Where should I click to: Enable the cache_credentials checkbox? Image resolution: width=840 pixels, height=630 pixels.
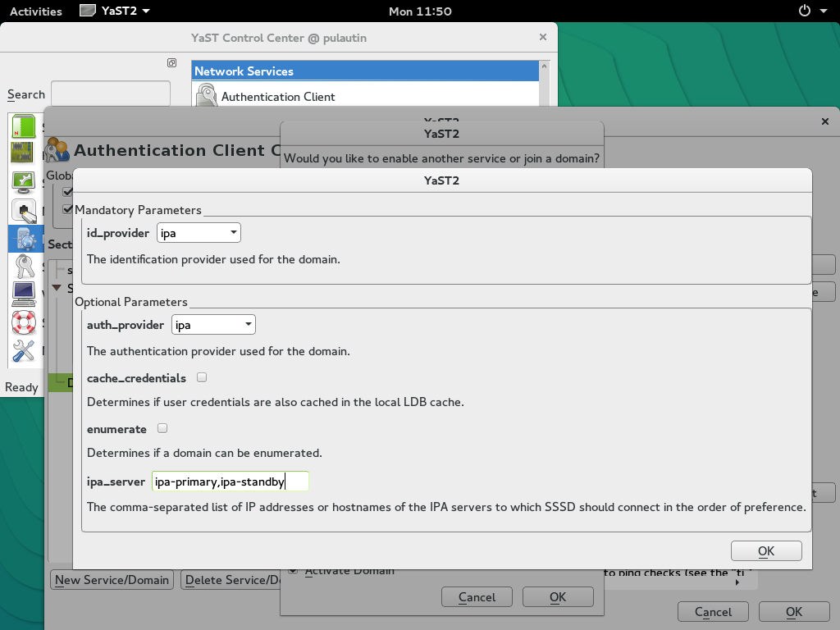coord(201,377)
